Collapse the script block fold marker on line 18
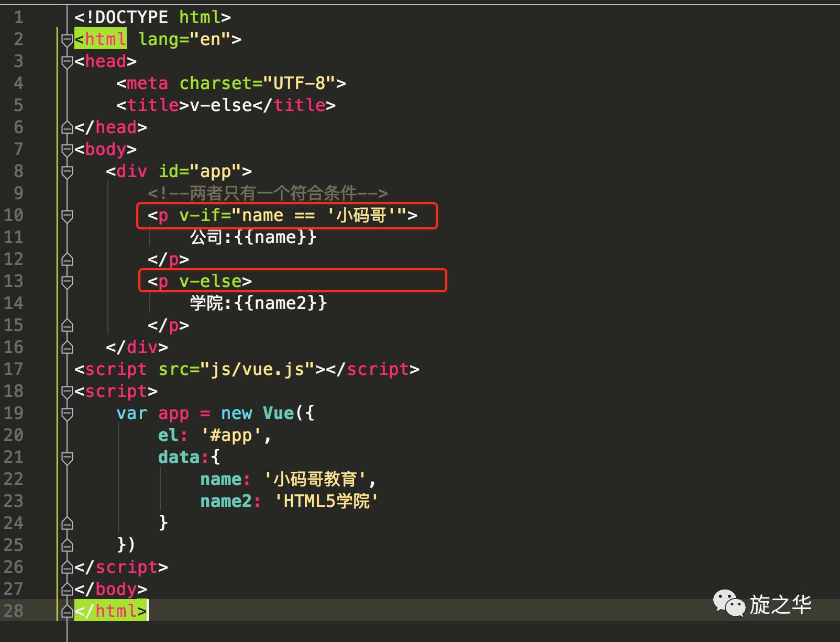840x642 pixels. [x=67, y=392]
